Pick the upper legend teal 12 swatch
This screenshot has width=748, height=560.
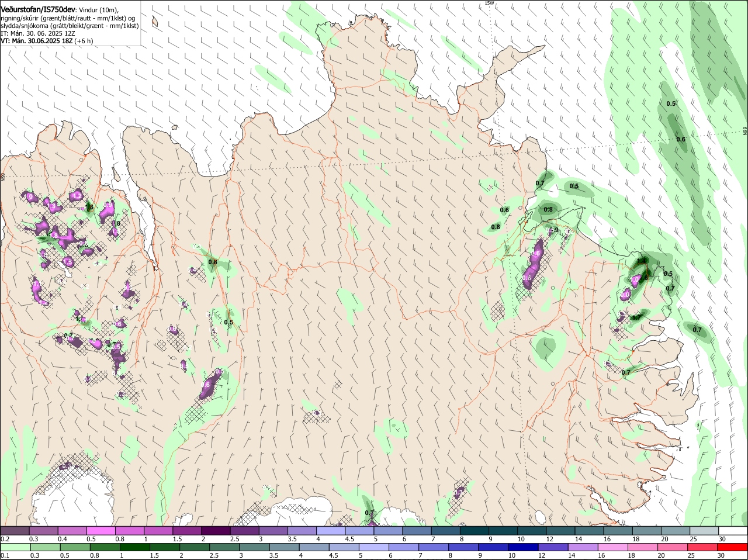coord(560,531)
